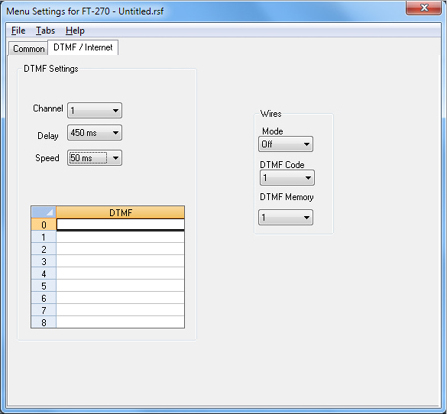This screenshot has width=447, height=414.
Task: Select row header 3 in DTMF table
Action: (x=44, y=261)
